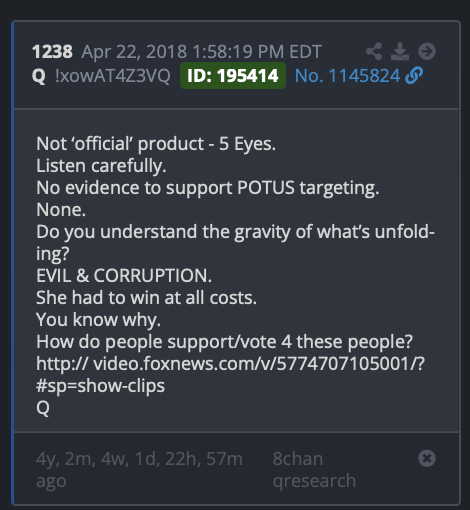Download the post using the download icon

[400, 51]
